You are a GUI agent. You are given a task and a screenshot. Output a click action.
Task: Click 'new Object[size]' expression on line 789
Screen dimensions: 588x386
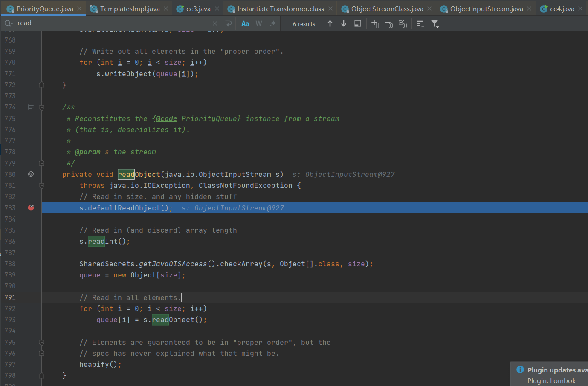coord(148,275)
